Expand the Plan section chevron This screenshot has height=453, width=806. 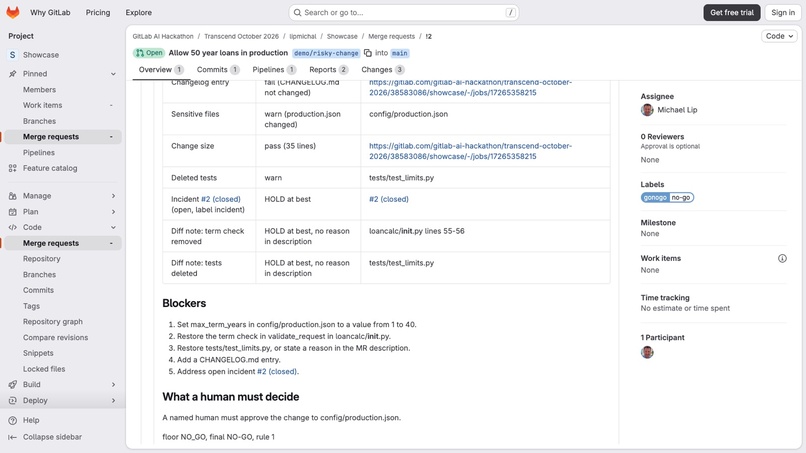click(x=113, y=212)
